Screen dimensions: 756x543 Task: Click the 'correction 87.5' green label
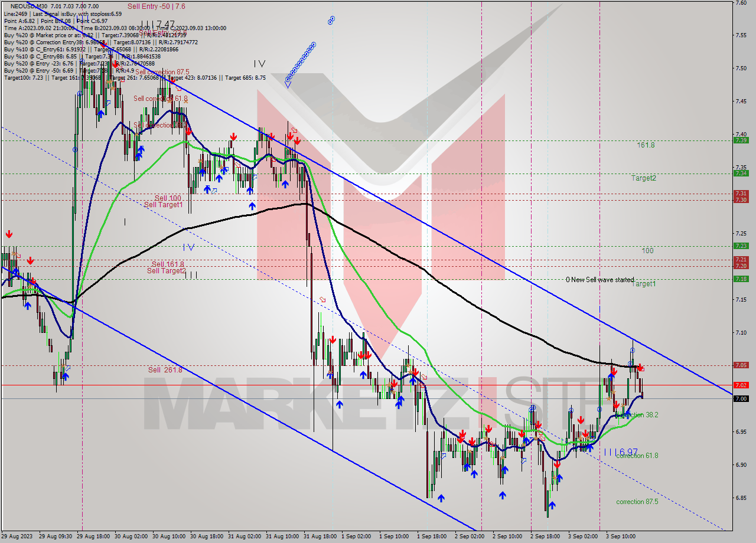coord(637,502)
